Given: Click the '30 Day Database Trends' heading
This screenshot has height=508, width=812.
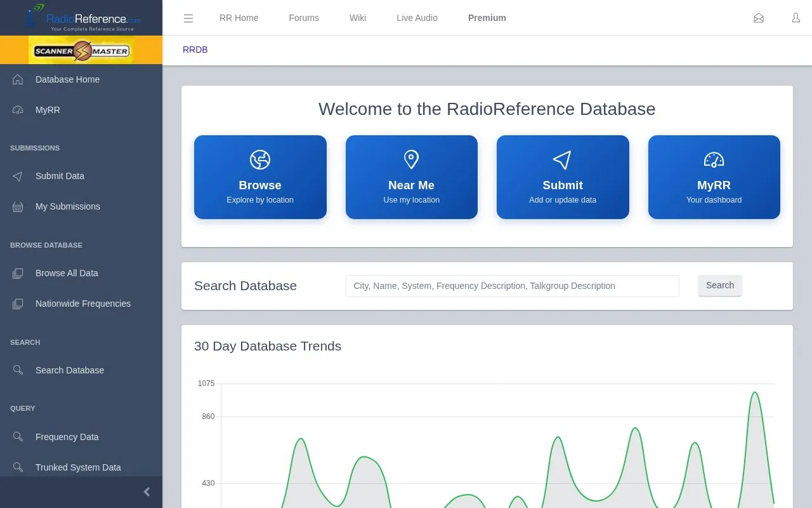Looking at the screenshot, I should (x=268, y=346).
